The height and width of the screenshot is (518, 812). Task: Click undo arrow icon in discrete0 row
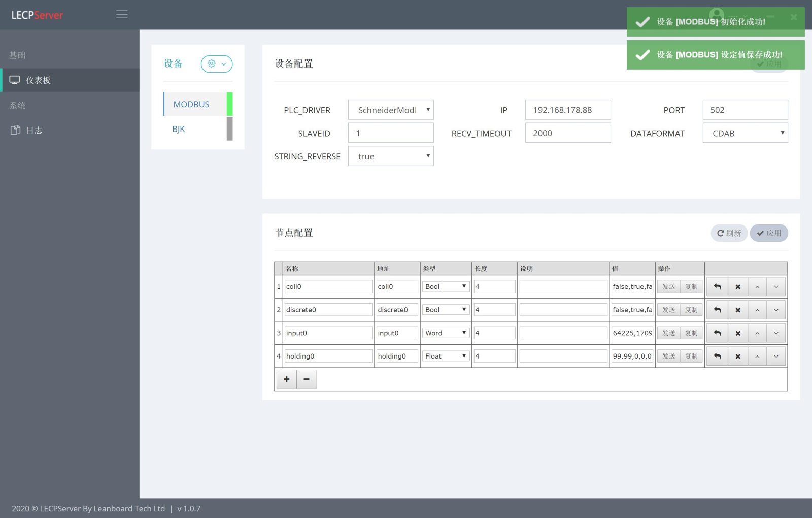[x=718, y=310]
